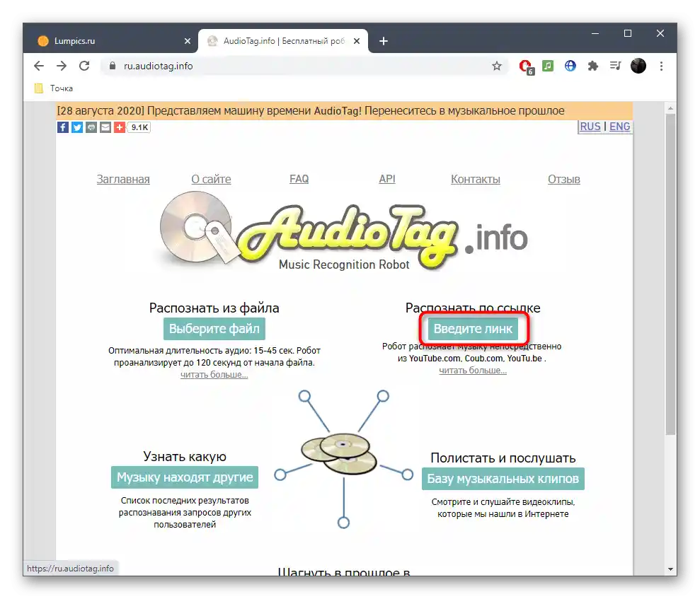Open the blue globe extension icon

point(570,66)
